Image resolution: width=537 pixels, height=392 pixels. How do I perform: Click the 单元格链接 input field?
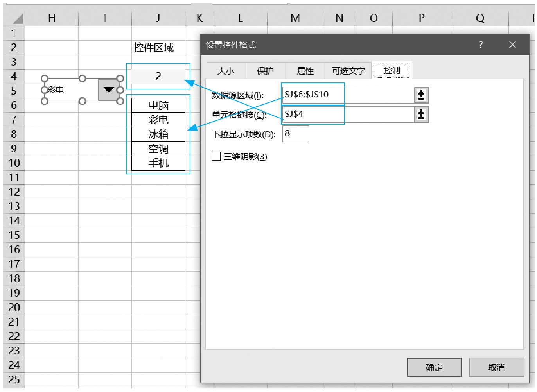pyautogui.click(x=348, y=114)
